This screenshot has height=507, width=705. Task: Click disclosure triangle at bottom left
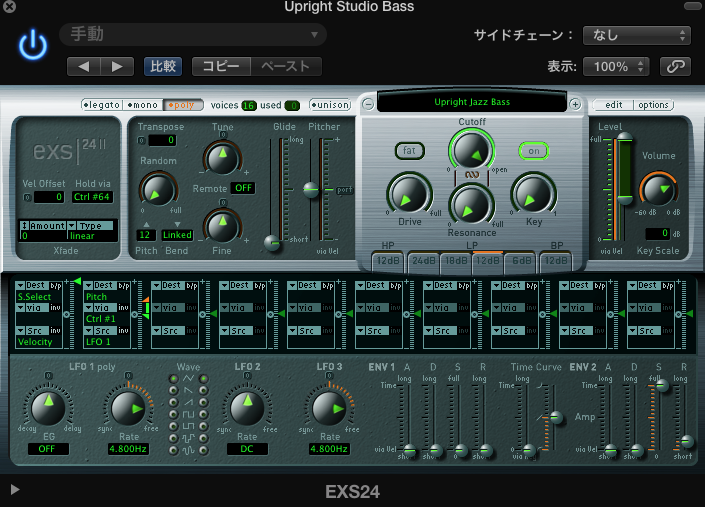tap(15, 489)
